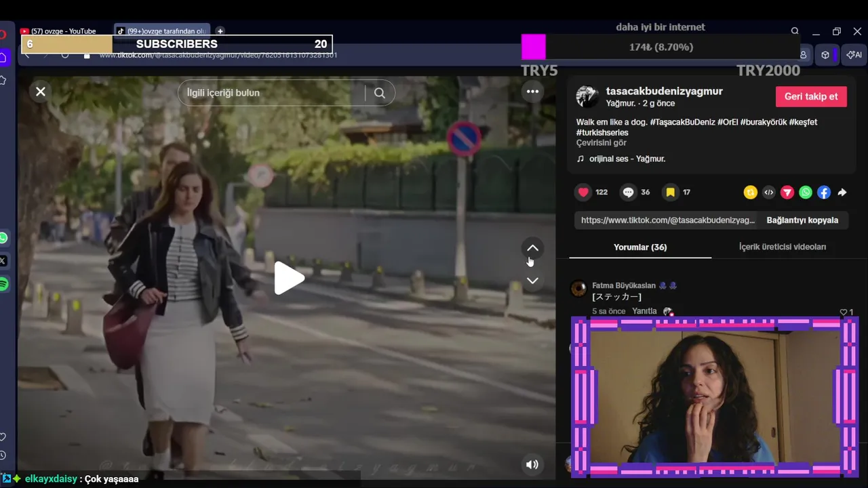Click the 122 likes count
The height and width of the screenshot is (488, 868).
(x=601, y=192)
